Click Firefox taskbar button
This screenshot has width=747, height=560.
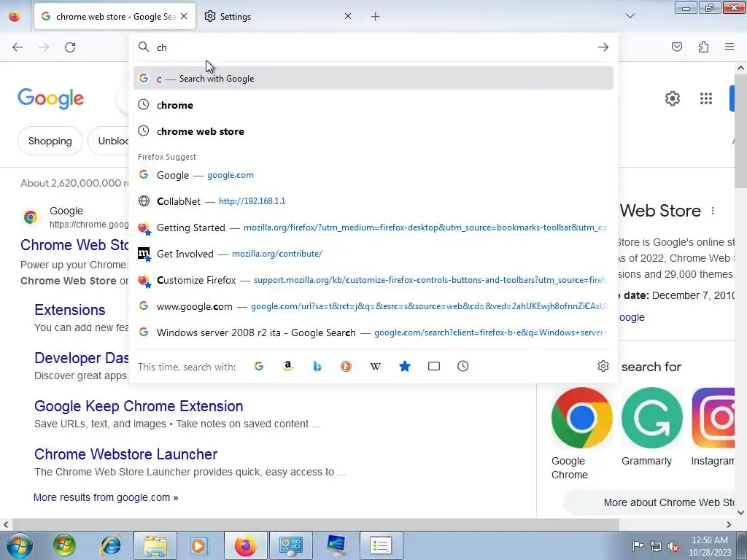pyautogui.click(x=245, y=545)
